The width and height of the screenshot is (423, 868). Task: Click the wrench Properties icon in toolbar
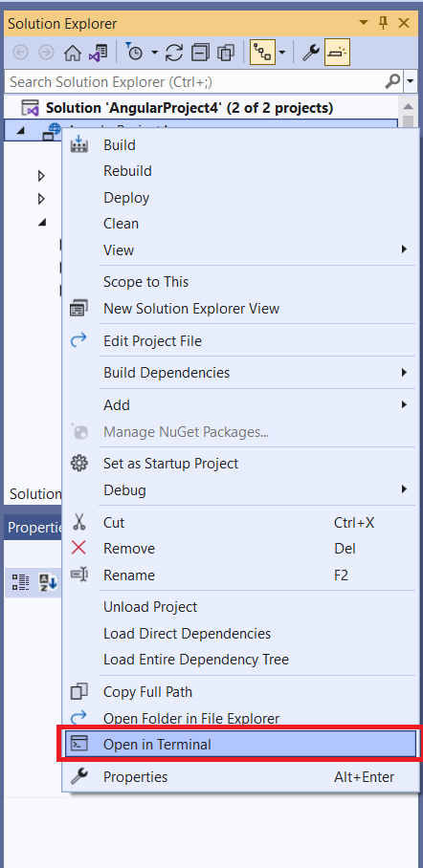(311, 53)
